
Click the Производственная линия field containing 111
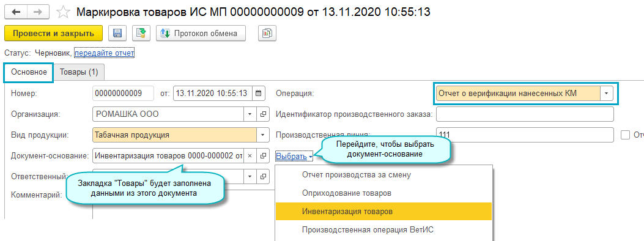point(525,135)
